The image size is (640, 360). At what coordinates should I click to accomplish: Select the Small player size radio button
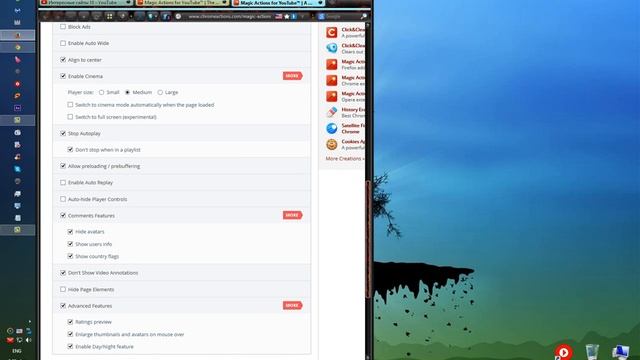pyautogui.click(x=101, y=92)
